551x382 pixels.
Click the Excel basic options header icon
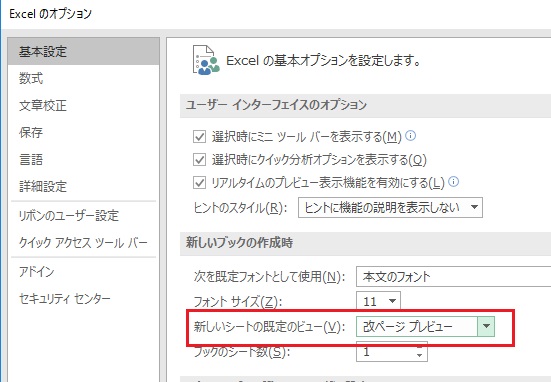click(206, 60)
